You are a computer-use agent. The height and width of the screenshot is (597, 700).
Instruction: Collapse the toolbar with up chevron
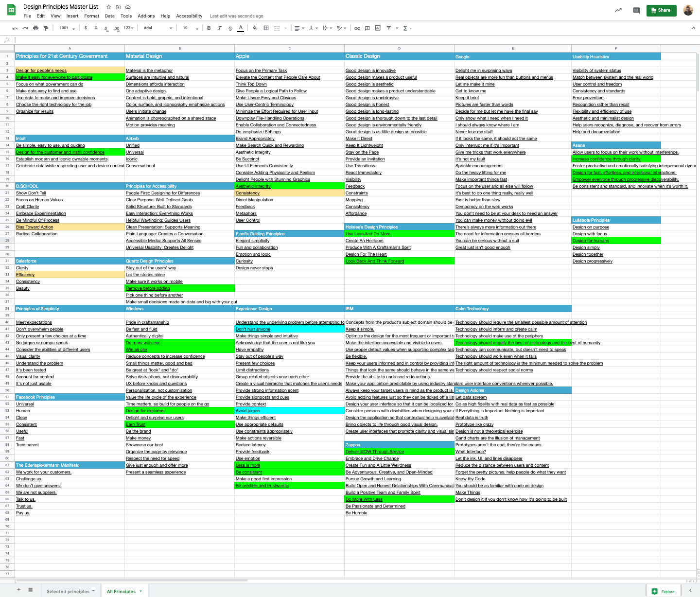click(x=693, y=28)
